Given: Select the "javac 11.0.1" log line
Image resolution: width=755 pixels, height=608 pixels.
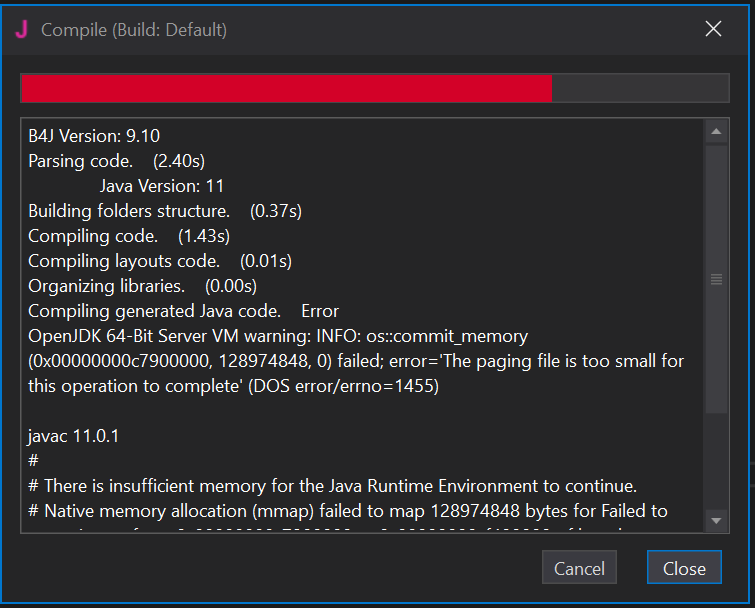Looking at the screenshot, I should point(75,436).
